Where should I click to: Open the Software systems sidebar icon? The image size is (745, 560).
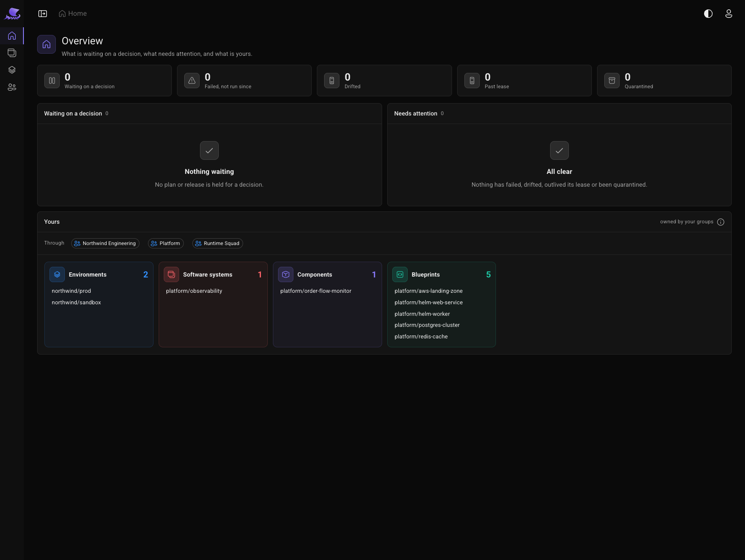(x=12, y=53)
